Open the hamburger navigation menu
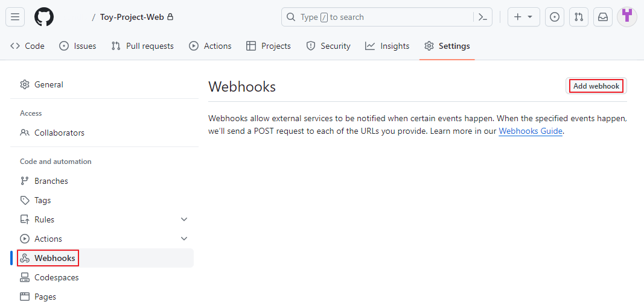This screenshot has width=644, height=305. tap(15, 17)
